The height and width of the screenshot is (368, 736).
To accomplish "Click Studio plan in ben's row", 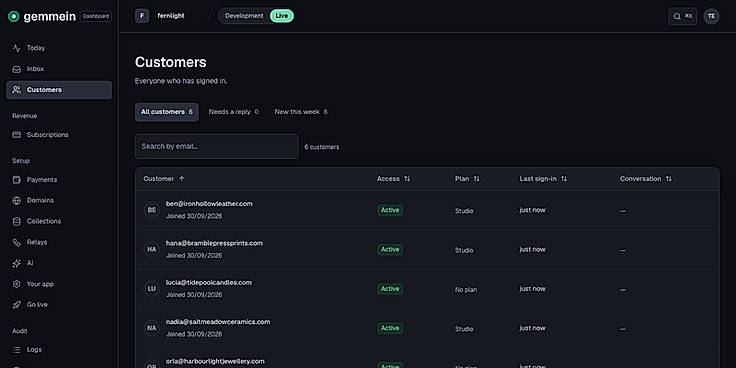I will click(x=464, y=211).
